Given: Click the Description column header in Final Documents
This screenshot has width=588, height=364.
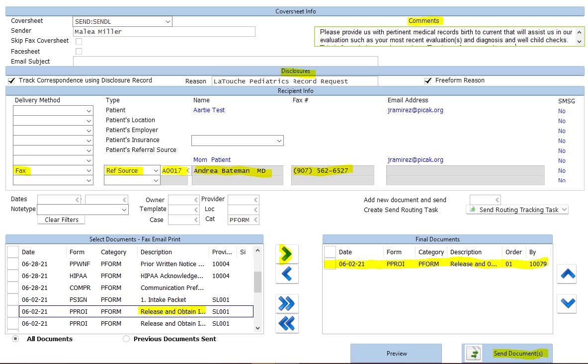Looking at the screenshot, I should click(x=466, y=252).
